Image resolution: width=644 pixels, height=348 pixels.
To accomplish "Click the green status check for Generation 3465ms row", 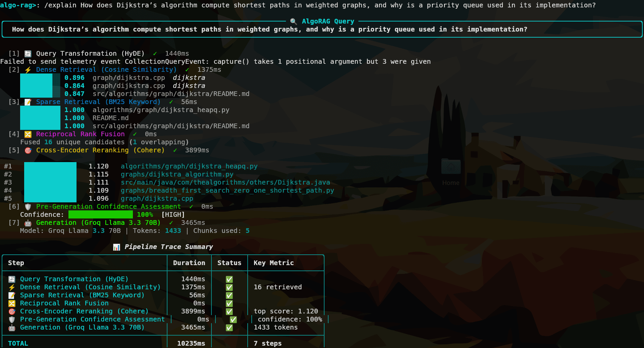I will (x=229, y=328).
